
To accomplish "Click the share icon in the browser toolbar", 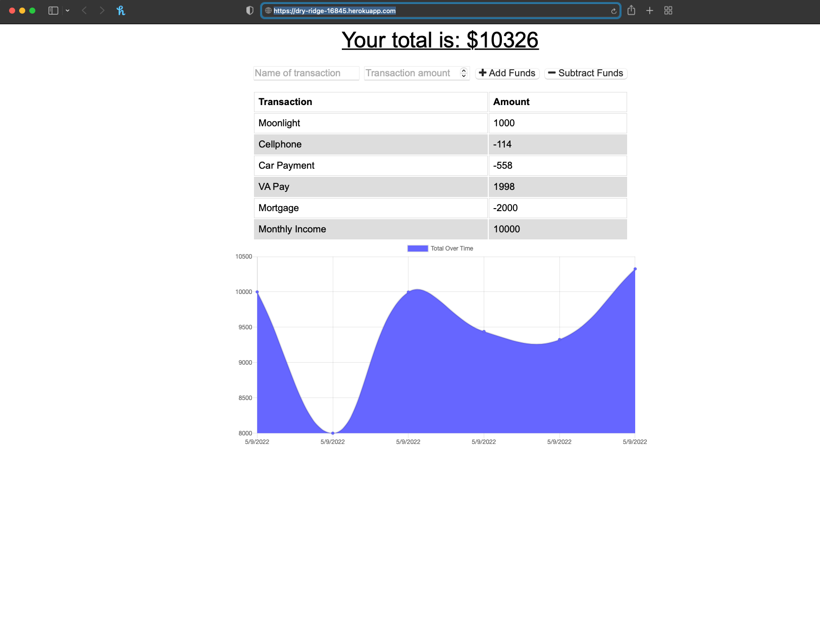I will [x=631, y=10].
